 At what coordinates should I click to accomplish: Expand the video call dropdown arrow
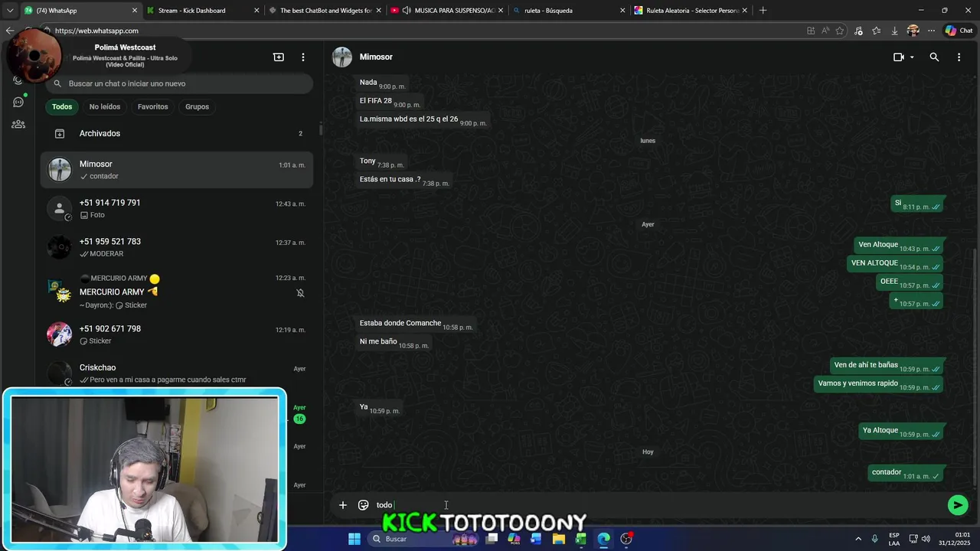click(912, 57)
